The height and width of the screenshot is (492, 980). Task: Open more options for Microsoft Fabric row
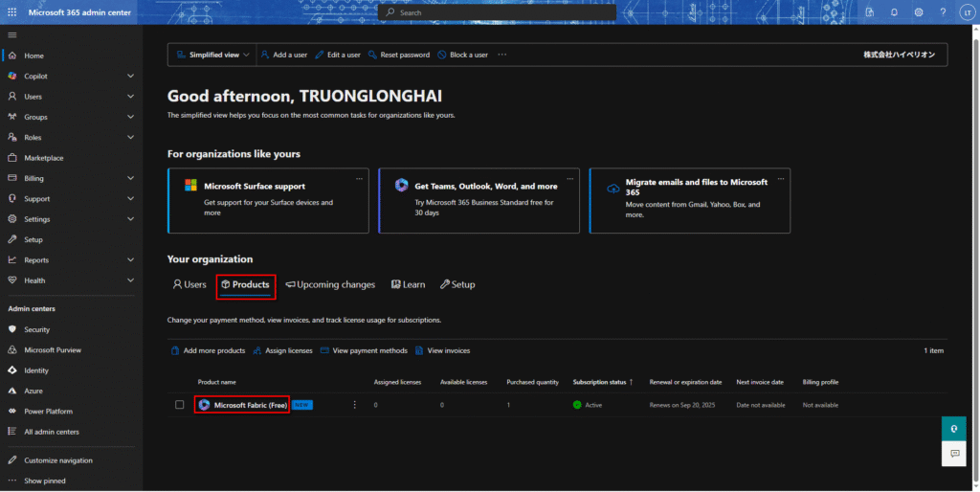coord(354,405)
